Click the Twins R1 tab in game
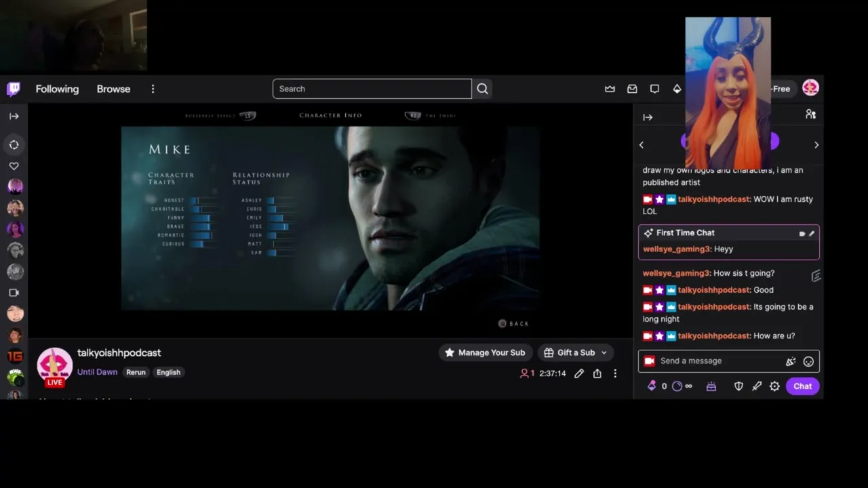The image size is (868, 488). [x=430, y=116]
